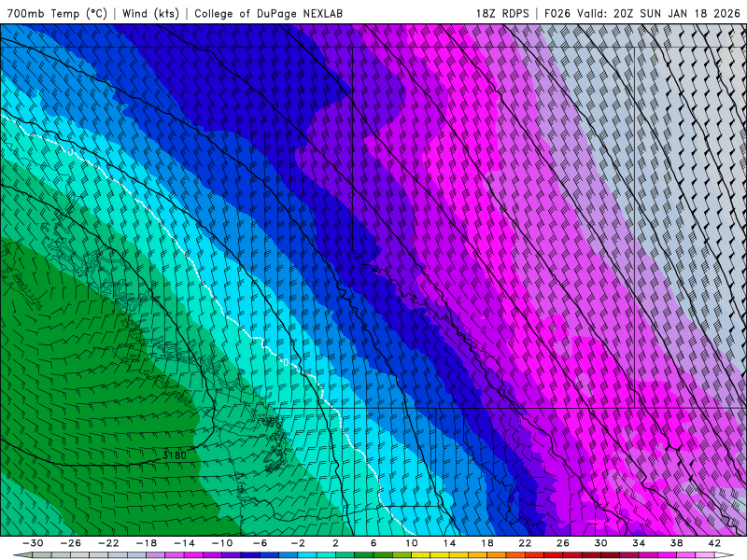Click the '700mb Temp (°C)' title text
Image resolution: width=747 pixels, height=560 pixels.
[x=57, y=13]
